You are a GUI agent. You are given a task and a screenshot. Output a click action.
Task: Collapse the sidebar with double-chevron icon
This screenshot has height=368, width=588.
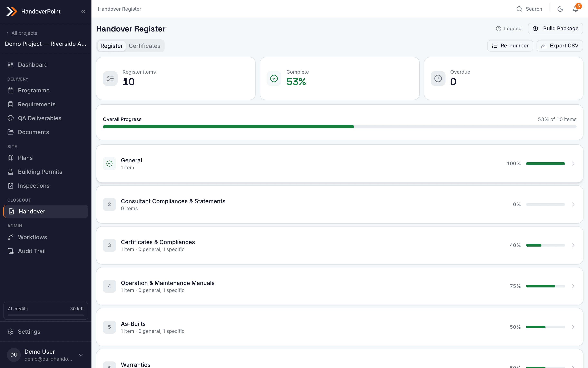(83, 11)
